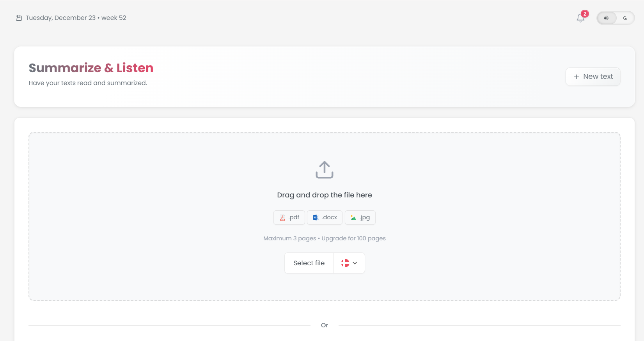644x341 pixels.
Task: Click the date text 'Tuesday, December 23'
Action: click(x=60, y=18)
